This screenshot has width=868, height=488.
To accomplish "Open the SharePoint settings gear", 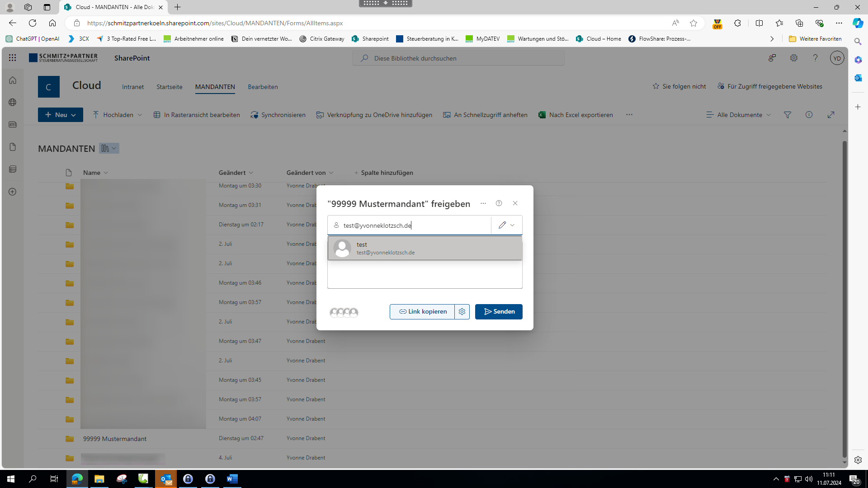I will [x=793, y=58].
